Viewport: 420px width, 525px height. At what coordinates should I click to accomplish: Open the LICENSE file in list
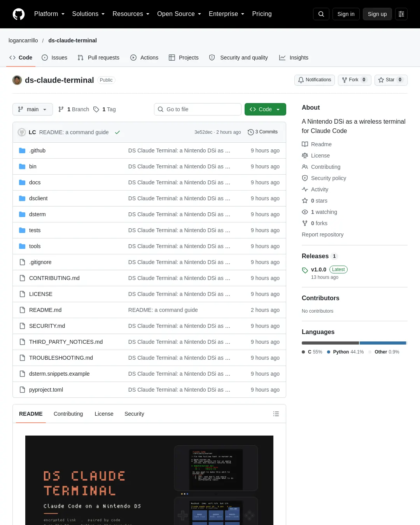[41, 294]
